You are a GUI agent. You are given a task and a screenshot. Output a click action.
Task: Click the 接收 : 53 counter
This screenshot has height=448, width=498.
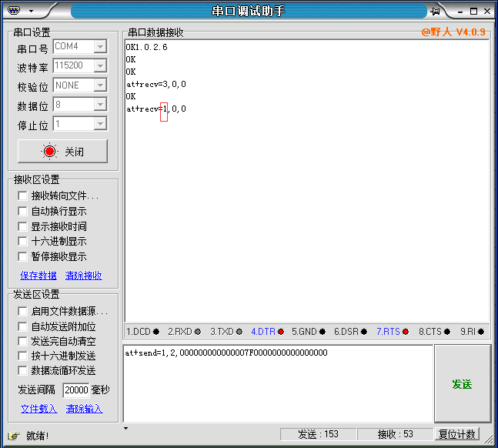(x=396, y=434)
